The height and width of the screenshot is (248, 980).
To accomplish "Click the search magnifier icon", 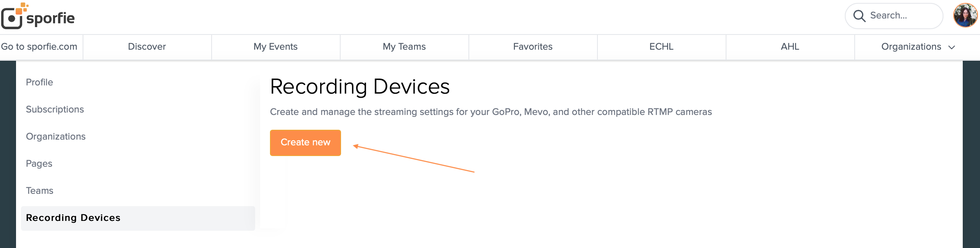I will (859, 16).
